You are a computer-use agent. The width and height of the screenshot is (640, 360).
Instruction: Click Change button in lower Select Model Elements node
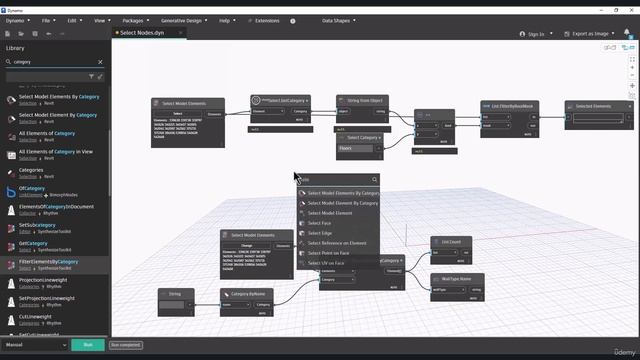pos(247,246)
